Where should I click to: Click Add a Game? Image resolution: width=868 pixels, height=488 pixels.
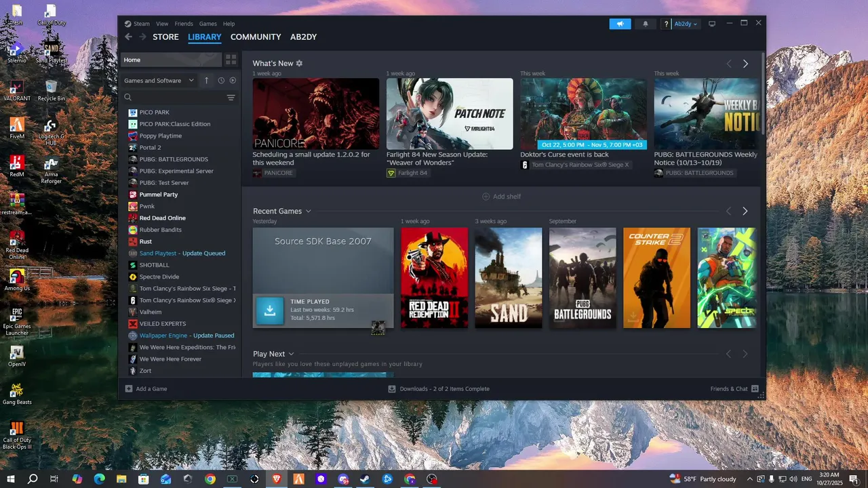pyautogui.click(x=146, y=389)
